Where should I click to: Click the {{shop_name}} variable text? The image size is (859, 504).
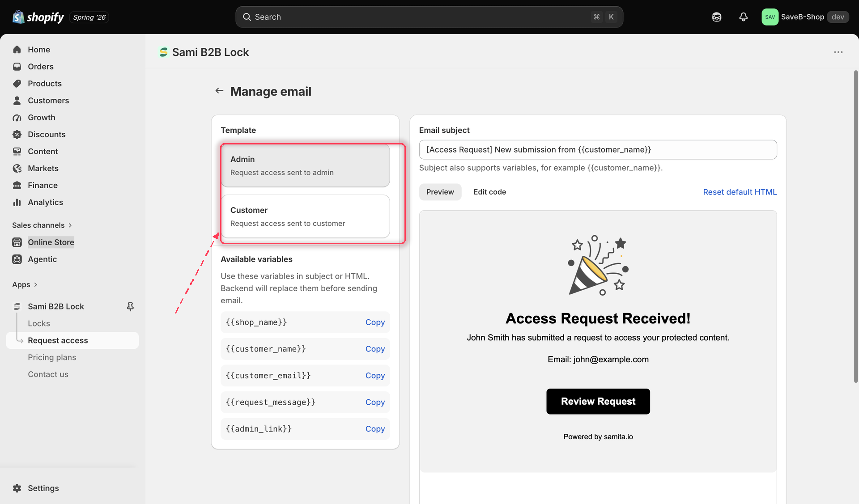pos(256,322)
